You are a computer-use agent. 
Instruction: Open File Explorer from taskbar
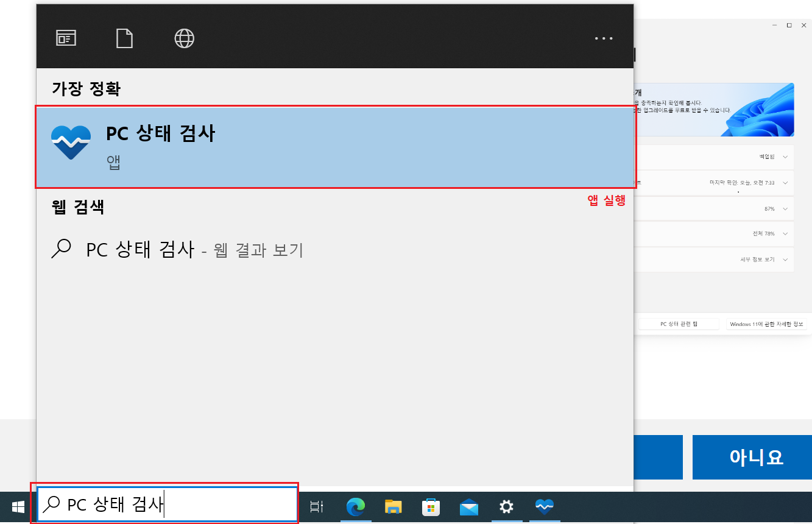coord(394,506)
